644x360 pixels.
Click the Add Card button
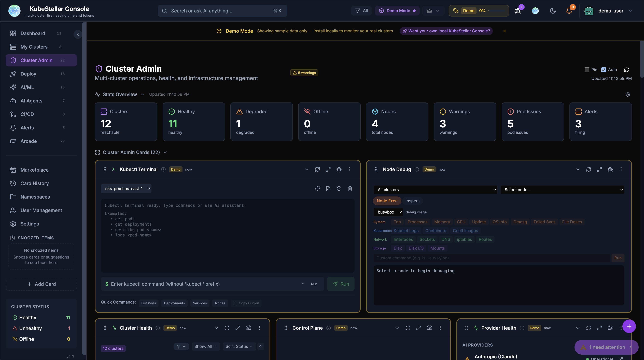click(x=41, y=284)
